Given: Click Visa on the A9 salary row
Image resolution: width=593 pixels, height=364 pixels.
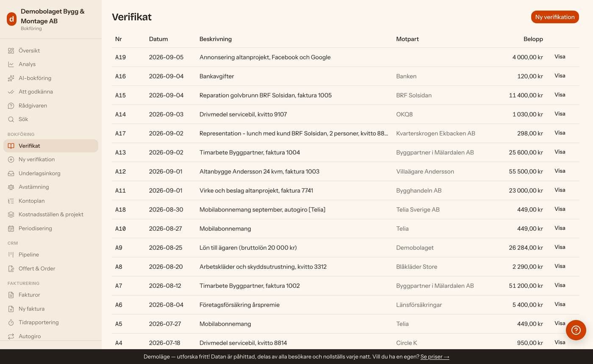Looking at the screenshot, I should (x=560, y=247).
